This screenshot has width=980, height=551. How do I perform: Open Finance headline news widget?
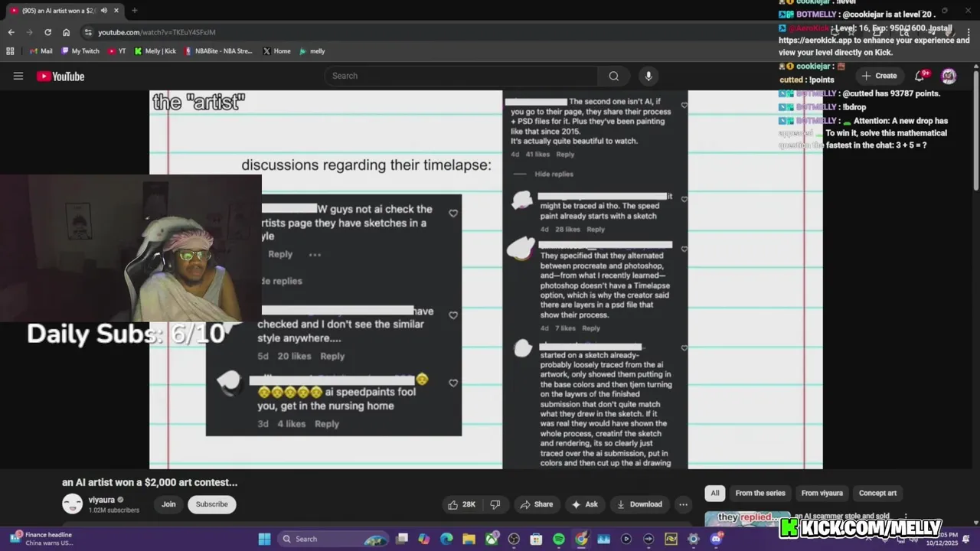[41, 539]
